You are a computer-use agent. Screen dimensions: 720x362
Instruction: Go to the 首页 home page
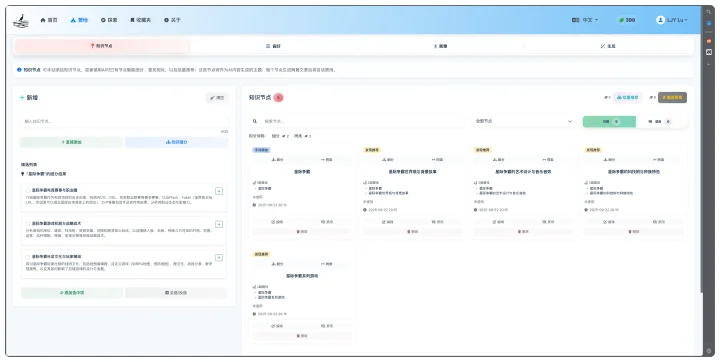(49, 20)
